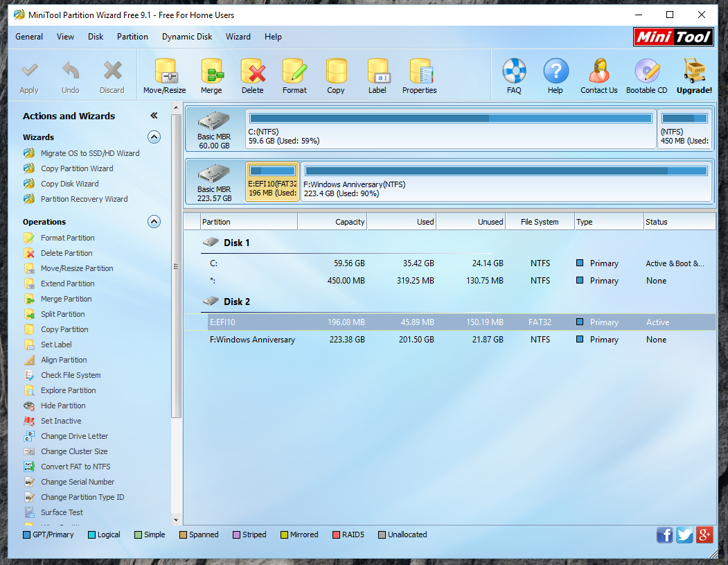Viewport: 728px width, 565px height.
Task: Sort by the Capacity column header
Action: click(x=332, y=222)
